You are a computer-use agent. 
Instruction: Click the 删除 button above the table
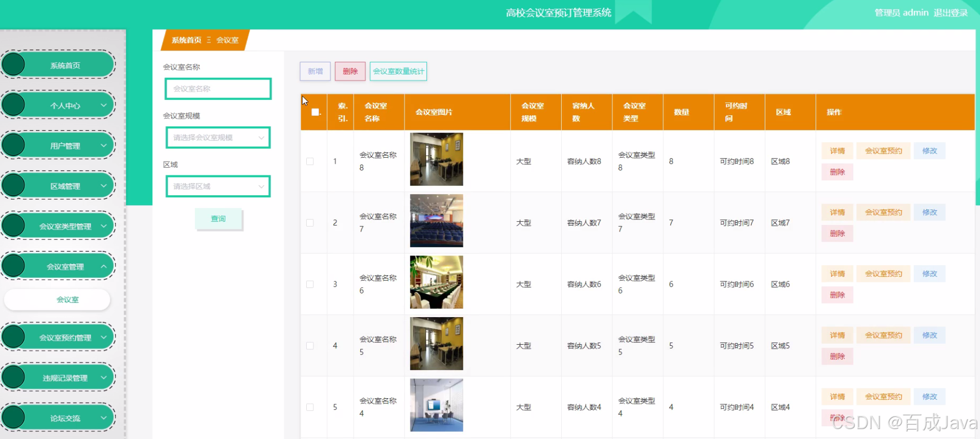pos(350,71)
